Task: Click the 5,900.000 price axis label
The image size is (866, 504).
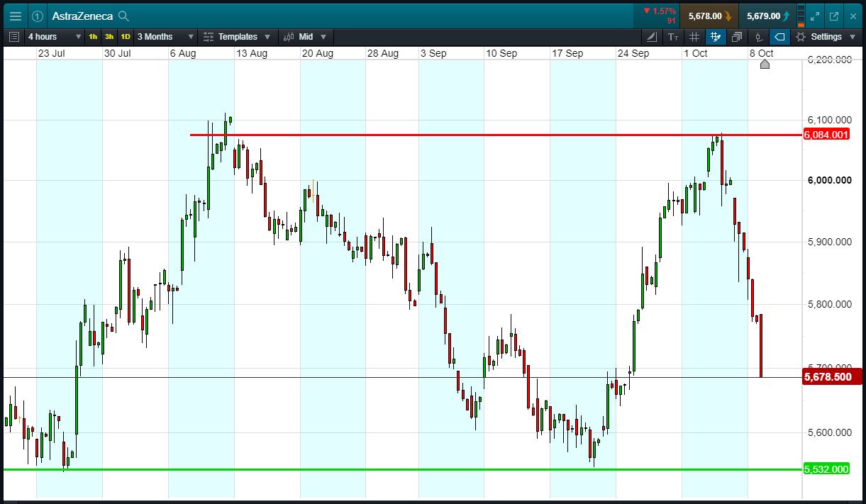Action: (x=829, y=242)
